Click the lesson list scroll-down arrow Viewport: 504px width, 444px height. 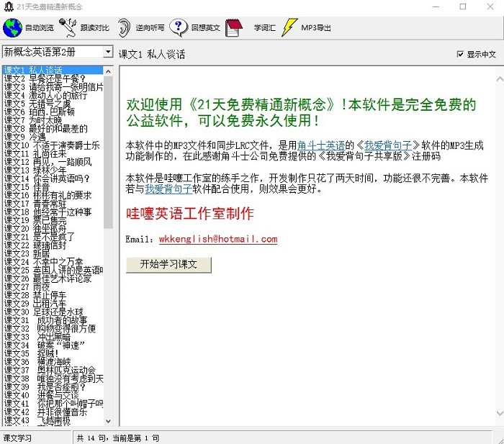coord(109,420)
